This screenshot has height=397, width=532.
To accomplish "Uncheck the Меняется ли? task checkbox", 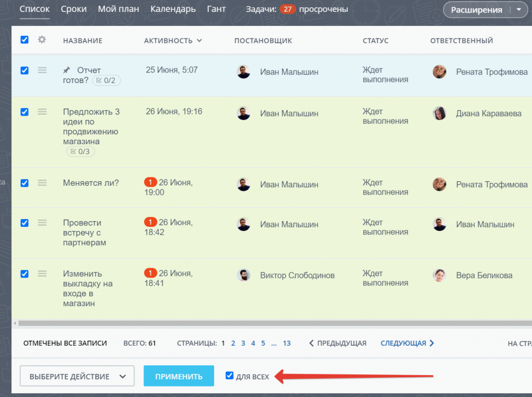I will pyautogui.click(x=24, y=183).
